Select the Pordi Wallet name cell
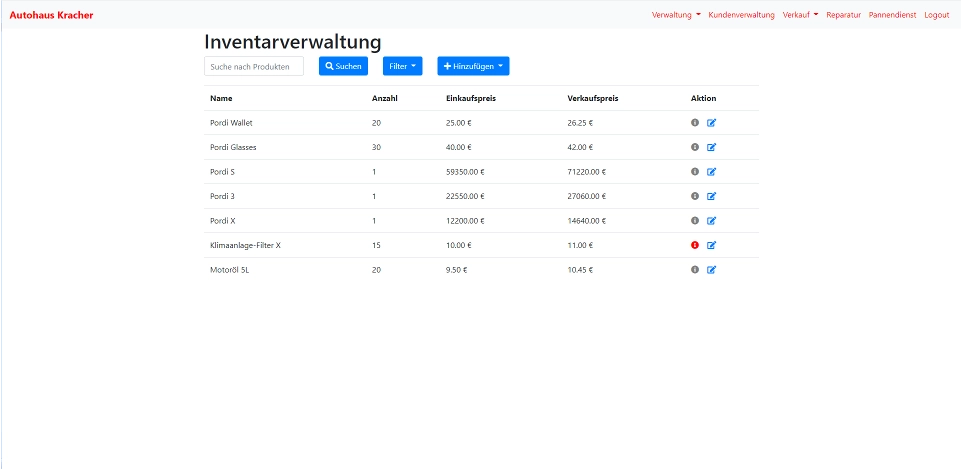961x469 pixels. [231, 123]
